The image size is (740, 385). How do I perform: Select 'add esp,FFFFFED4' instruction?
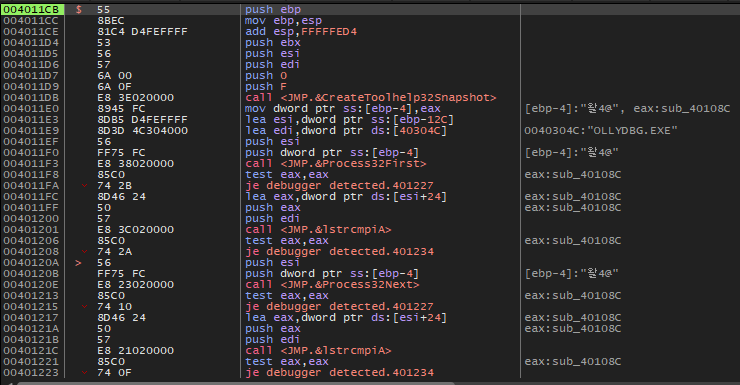[301, 32]
